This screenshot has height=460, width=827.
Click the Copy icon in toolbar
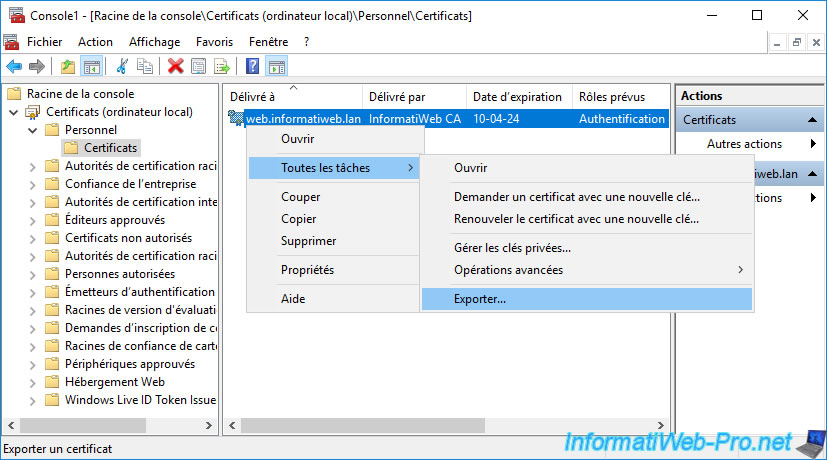(x=145, y=67)
